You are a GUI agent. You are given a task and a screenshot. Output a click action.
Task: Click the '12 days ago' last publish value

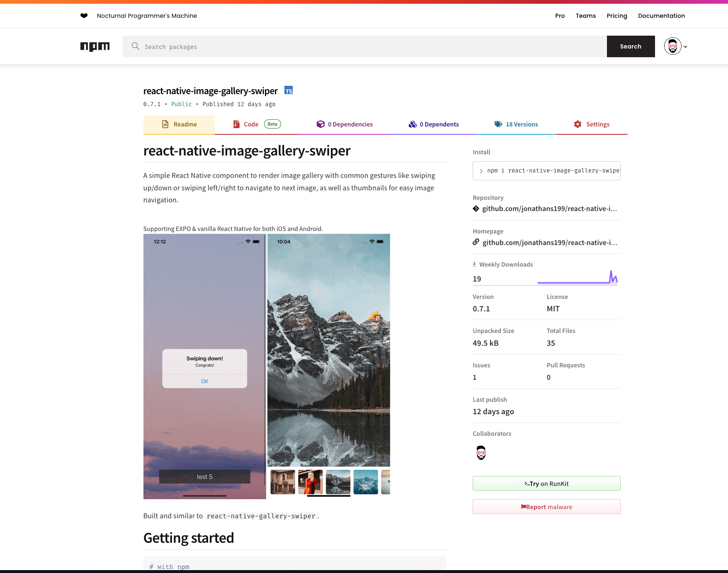493,412
